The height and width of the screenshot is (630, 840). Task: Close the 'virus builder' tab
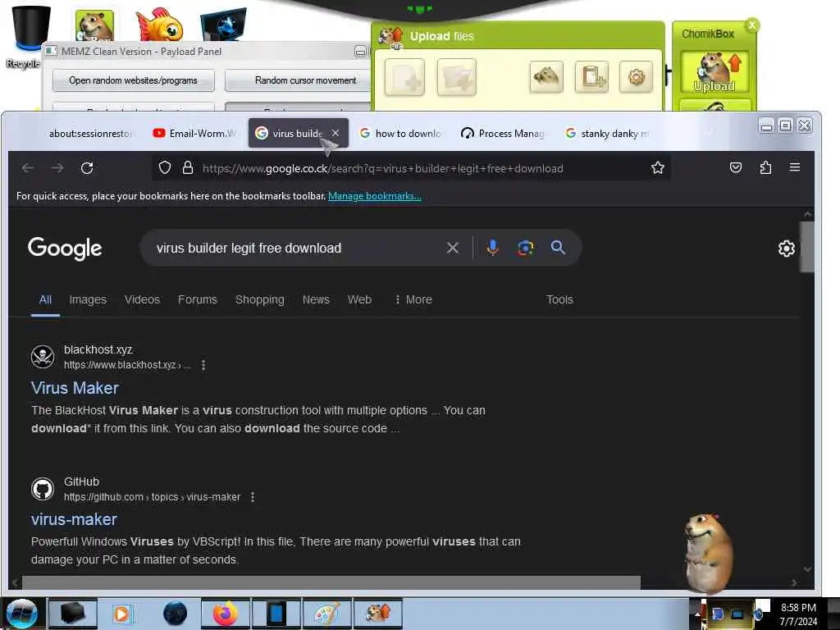click(336, 133)
